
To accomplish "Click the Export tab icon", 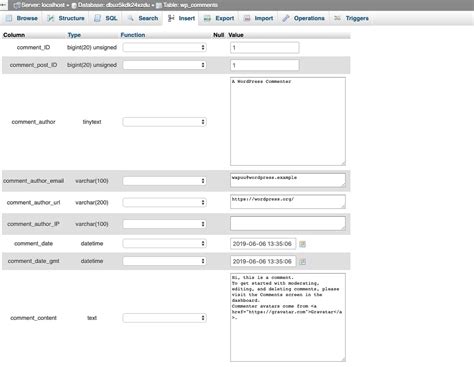I will click(207, 18).
